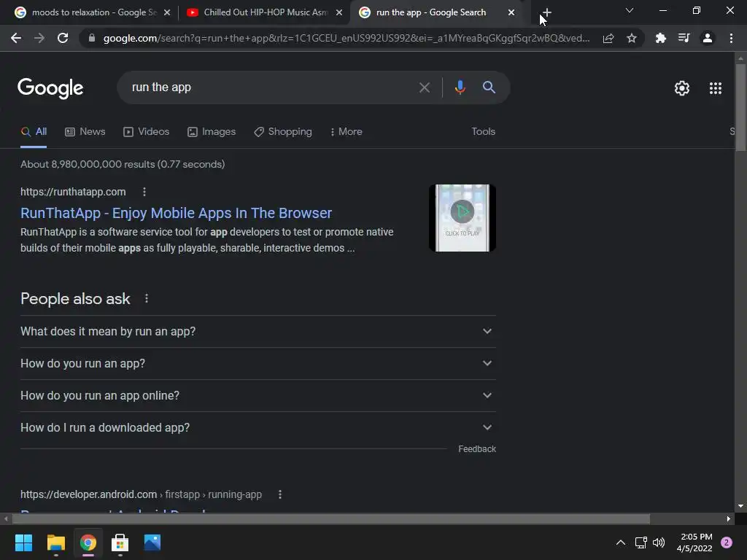This screenshot has height=560, width=747.
Task: Open options for developer.android.com result
Action: 280,494
